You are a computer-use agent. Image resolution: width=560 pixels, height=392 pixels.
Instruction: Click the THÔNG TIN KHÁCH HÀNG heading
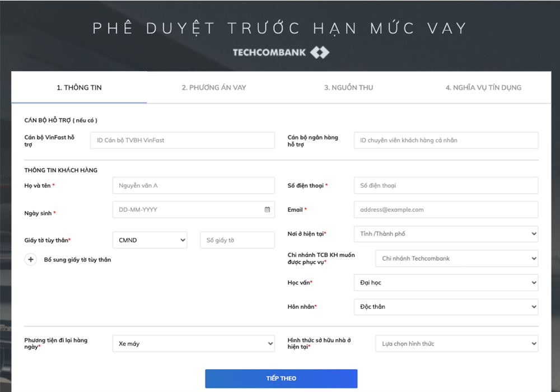(60, 170)
